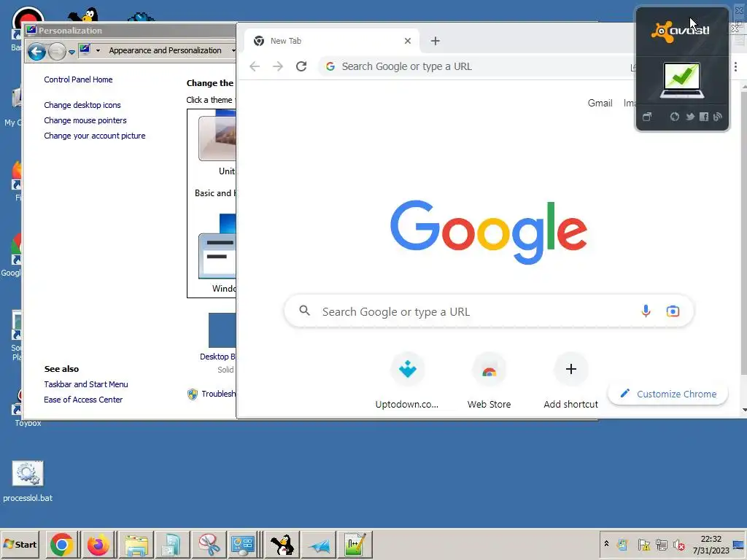Image resolution: width=747 pixels, height=560 pixels.
Task: Launch Chrome from taskbar
Action: click(62, 545)
